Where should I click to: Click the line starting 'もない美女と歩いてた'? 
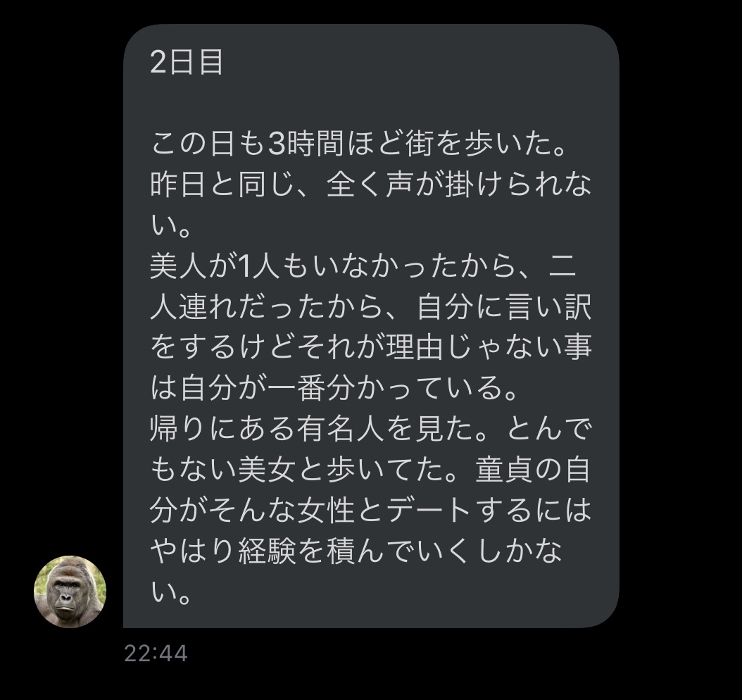[371, 470]
